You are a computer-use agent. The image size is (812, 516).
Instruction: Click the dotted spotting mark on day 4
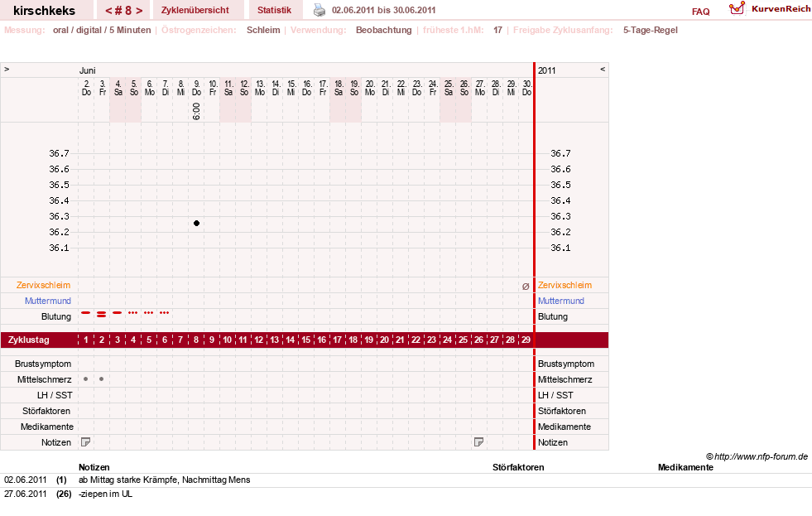click(x=133, y=313)
